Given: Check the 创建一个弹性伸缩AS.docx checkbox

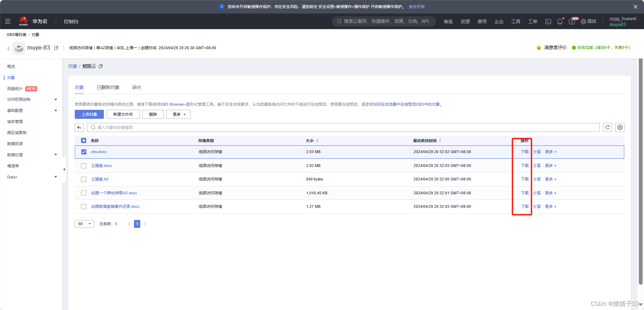Looking at the screenshot, I should pos(83,193).
